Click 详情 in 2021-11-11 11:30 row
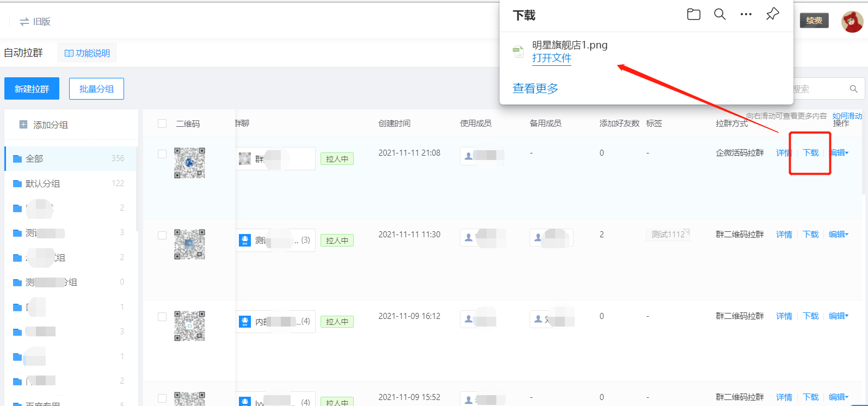Screen dimensions: 868x406 (x=784, y=235)
